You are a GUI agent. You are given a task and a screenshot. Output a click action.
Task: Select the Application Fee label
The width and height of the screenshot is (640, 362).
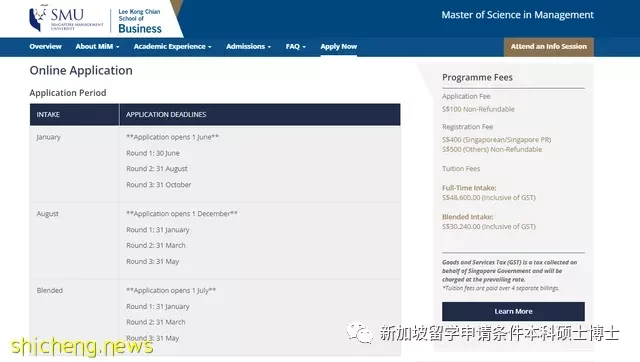466,96
